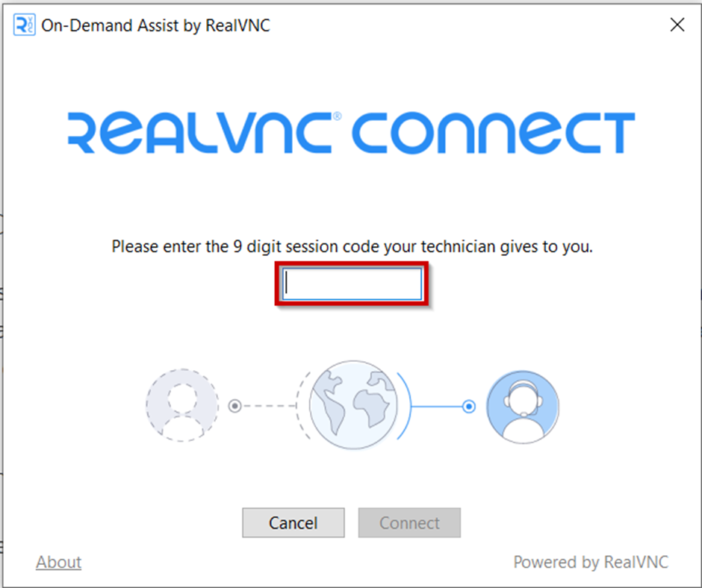Close the On-Demand Assist window
702x588 pixels.
pos(677,25)
